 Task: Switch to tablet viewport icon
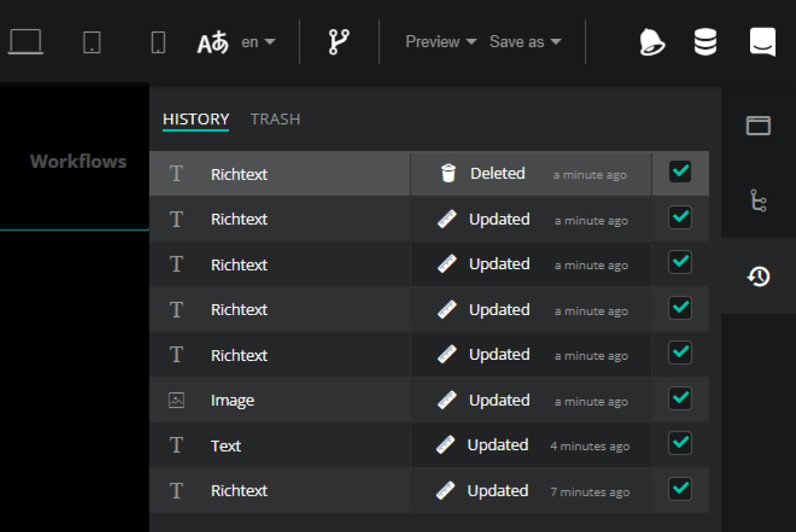[92, 42]
